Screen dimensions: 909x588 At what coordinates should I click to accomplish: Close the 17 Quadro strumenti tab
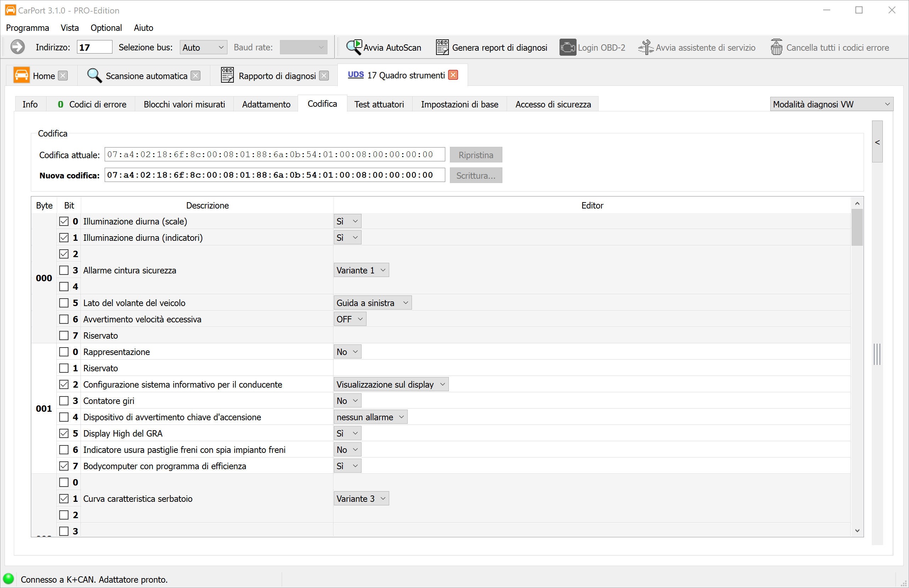click(453, 75)
